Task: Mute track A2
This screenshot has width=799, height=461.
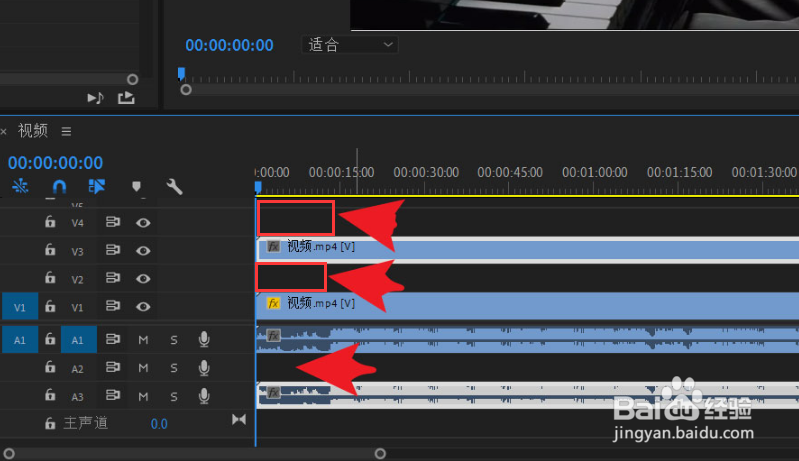Action: 143,368
